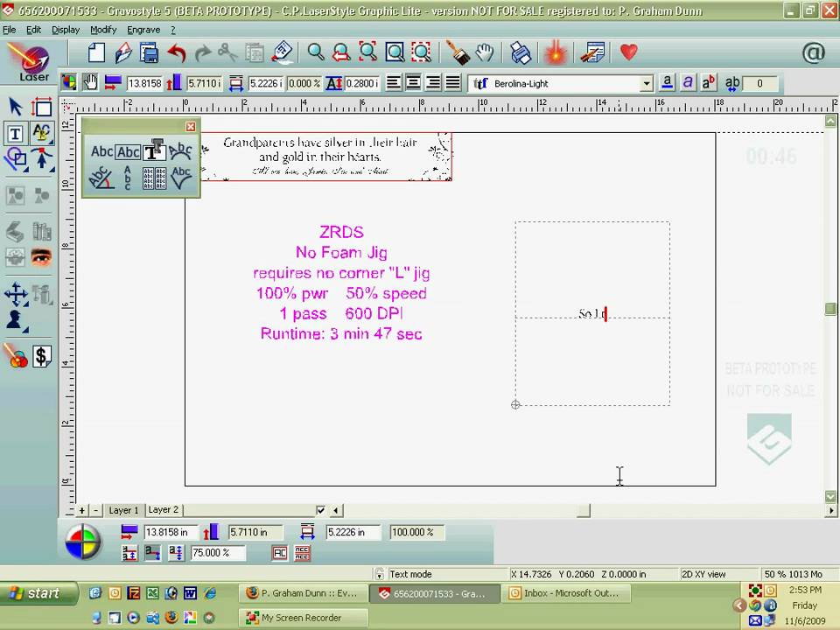The image size is (840, 630).
Task: Open the Edit menu
Action: point(34,30)
